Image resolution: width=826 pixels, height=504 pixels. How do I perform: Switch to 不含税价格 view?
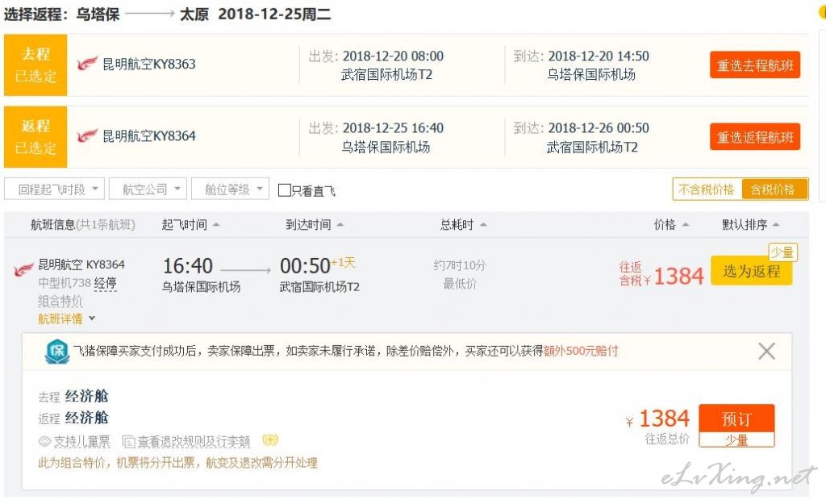(x=707, y=190)
